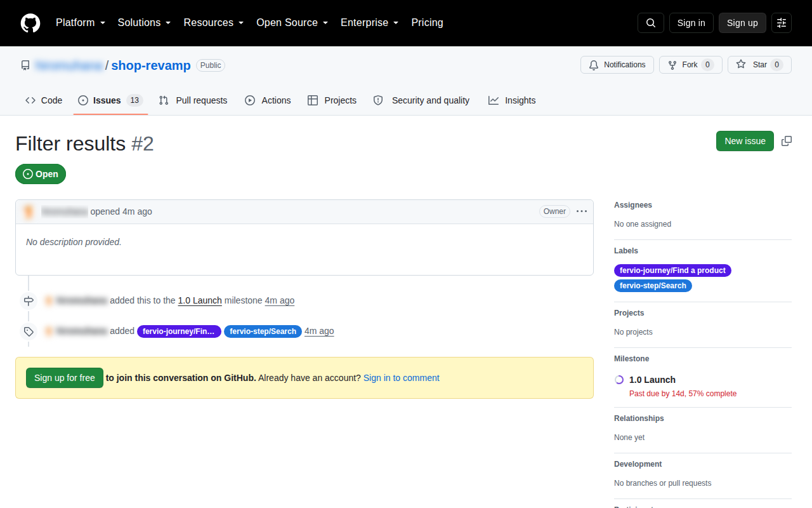Click the blurred owner name in breadcrumb
Image resolution: width=812 pixels, height=508 pixels.
tap(69, 65)
